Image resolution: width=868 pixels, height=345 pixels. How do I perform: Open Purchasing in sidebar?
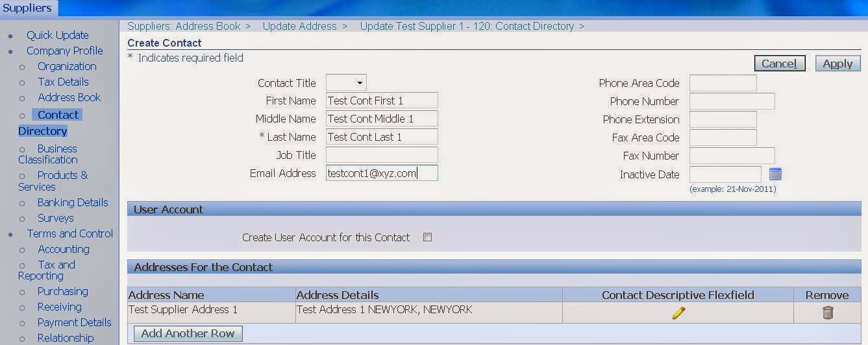point(62,291)
